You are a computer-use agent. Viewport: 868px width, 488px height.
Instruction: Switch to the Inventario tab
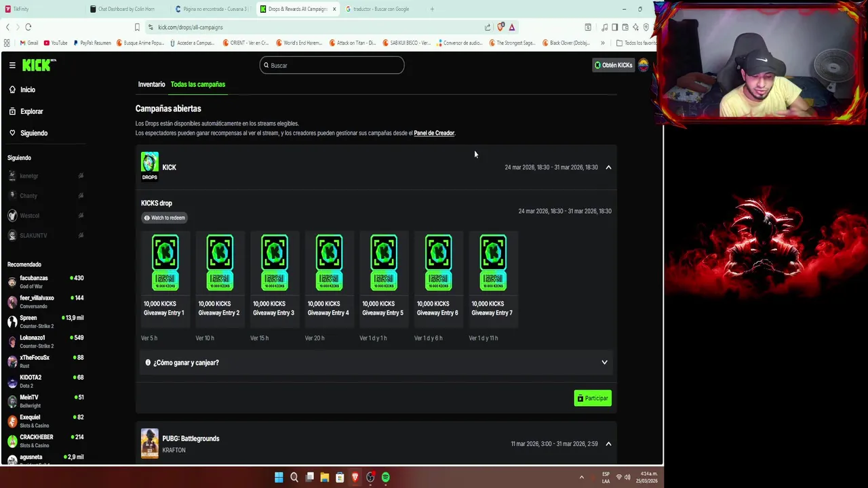tap(151, 84)
